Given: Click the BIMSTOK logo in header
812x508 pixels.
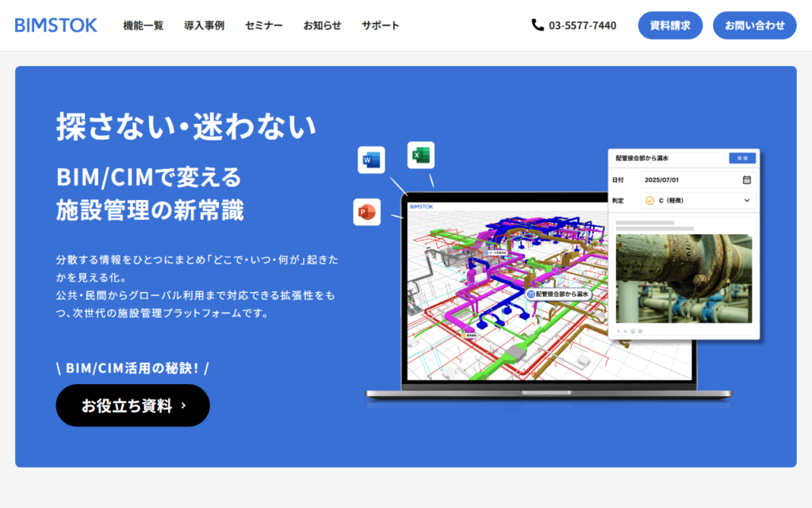Looking at the screenshot, I should 56,25.
